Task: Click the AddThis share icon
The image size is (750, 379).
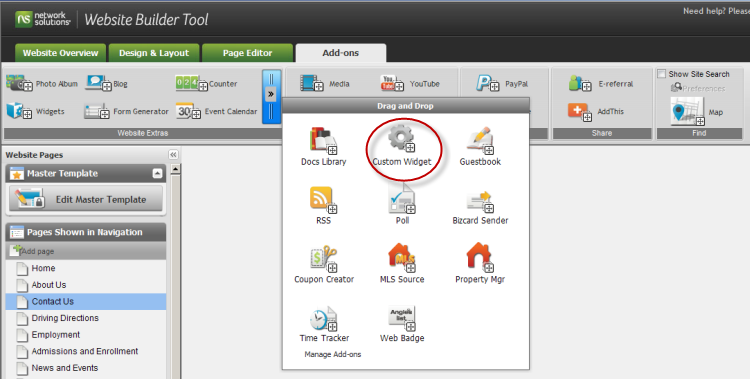Action: point(580,111)
